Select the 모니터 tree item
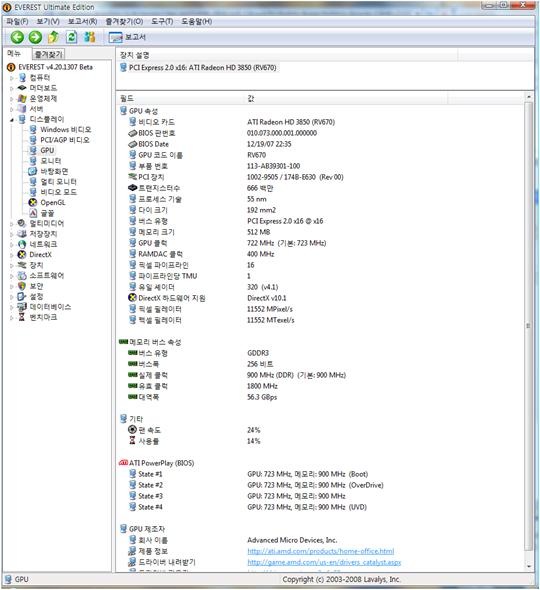Image resolution: width=540 pixels, height=590 pixels. [x=50, y=161]
